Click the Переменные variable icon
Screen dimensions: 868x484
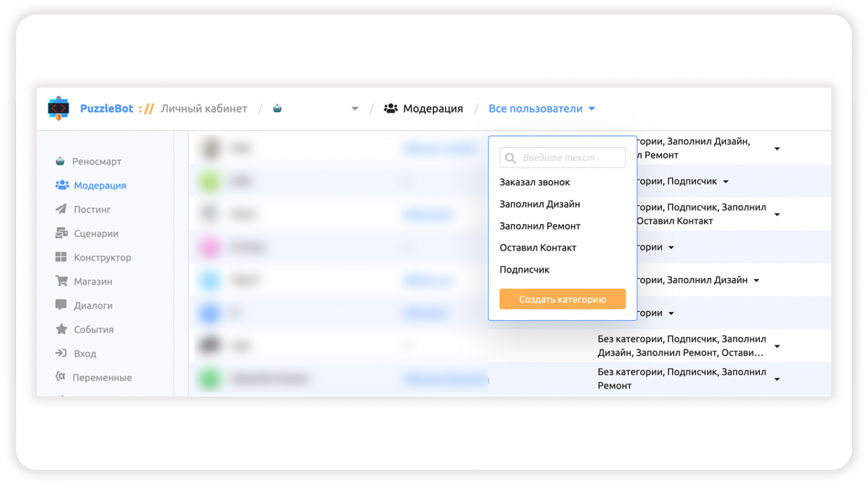(60, 377)
